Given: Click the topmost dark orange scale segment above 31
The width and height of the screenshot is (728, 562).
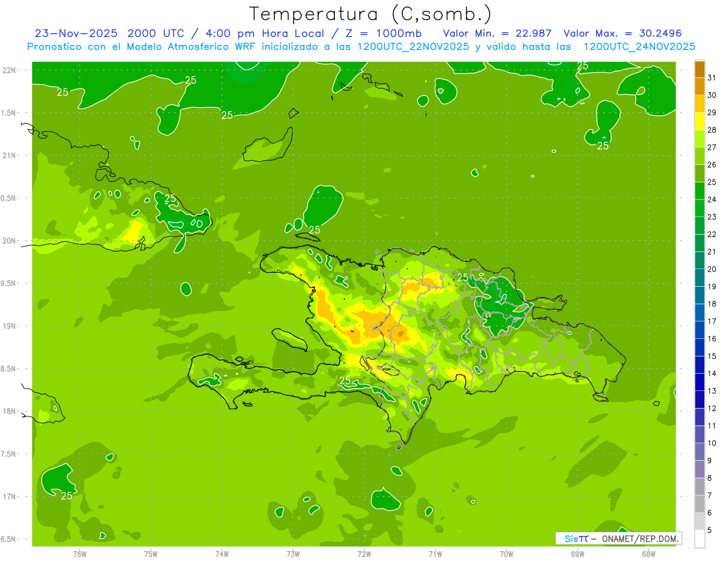Looking at the screenshot, I should coord(699,69).
